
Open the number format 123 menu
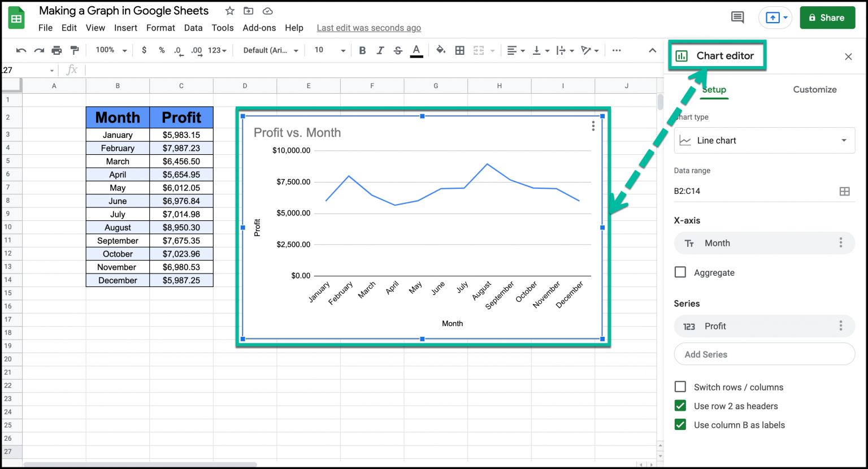tap(215, 50)
